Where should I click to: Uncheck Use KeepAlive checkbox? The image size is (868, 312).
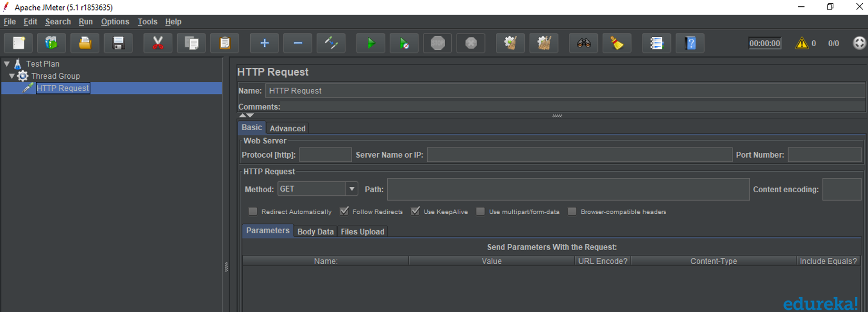(415, 211)
